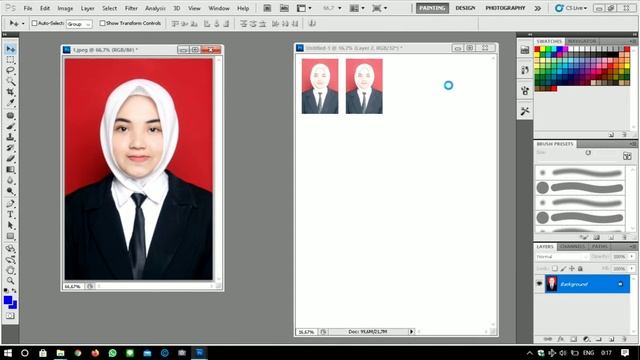
Task: Open the CS Live dropdown
Action: point(571,8)
